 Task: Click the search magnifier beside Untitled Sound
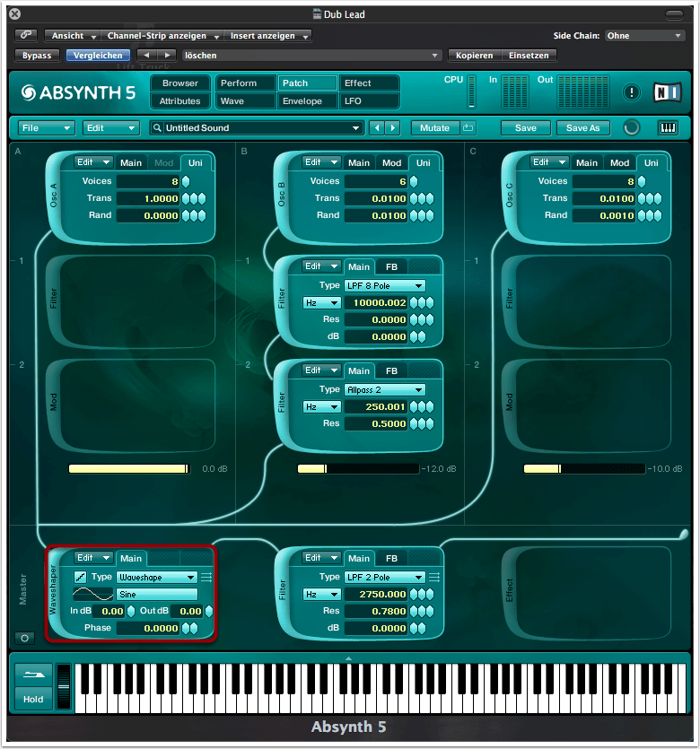coord(157,127)
